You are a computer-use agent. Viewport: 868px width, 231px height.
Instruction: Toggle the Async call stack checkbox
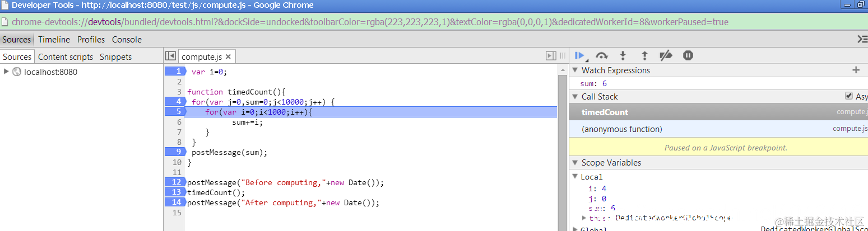tap(848, 96)
